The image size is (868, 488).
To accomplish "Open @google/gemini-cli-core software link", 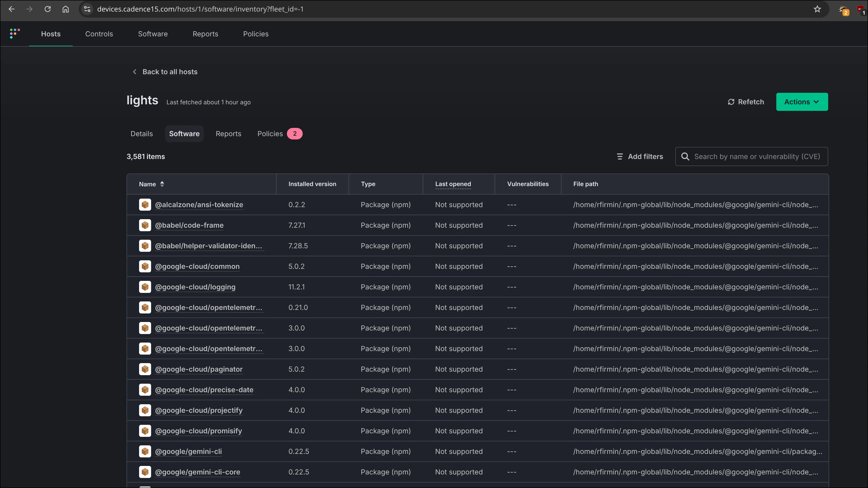I will pos(197,472).
